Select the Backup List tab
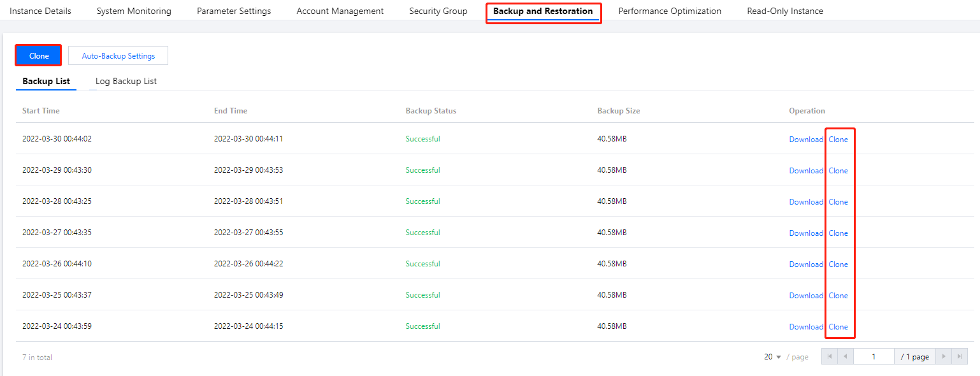Screen dimensions: 980x376 pos(46,81)
